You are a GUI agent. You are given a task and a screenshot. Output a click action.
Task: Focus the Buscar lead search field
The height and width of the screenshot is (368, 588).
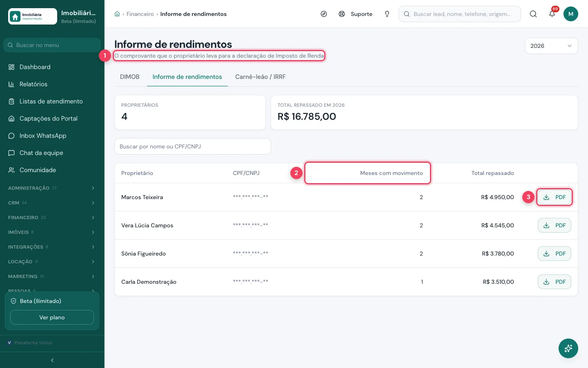click(x=460, y=14)
